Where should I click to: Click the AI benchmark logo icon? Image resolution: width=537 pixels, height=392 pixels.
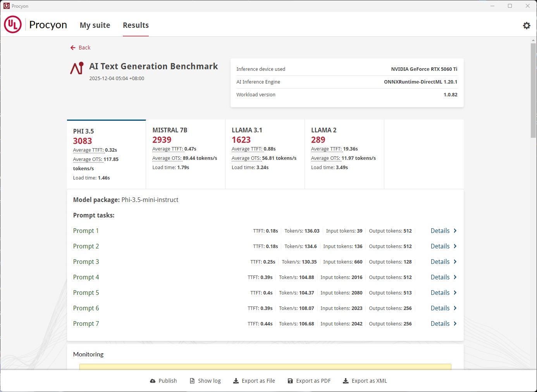pyautogui.click(x=77, y=68)
